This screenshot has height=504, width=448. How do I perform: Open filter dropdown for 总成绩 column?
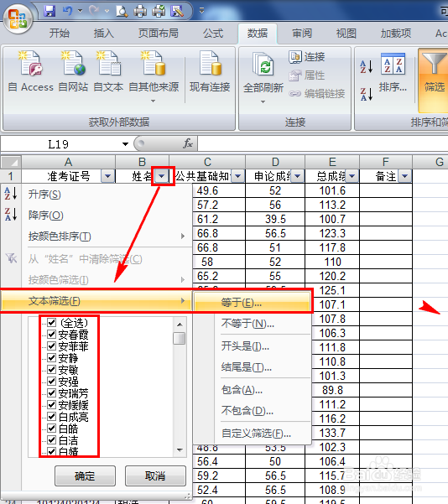click(x=352, y=176)
